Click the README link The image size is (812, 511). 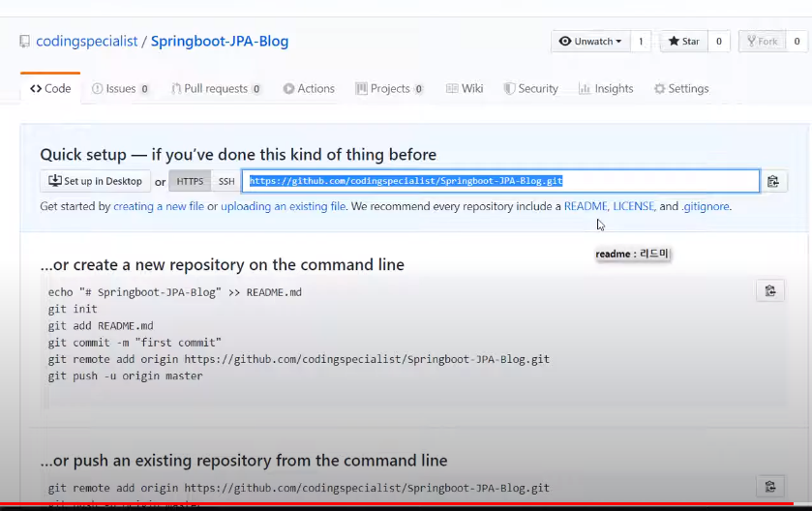click(x=586, y=206)
